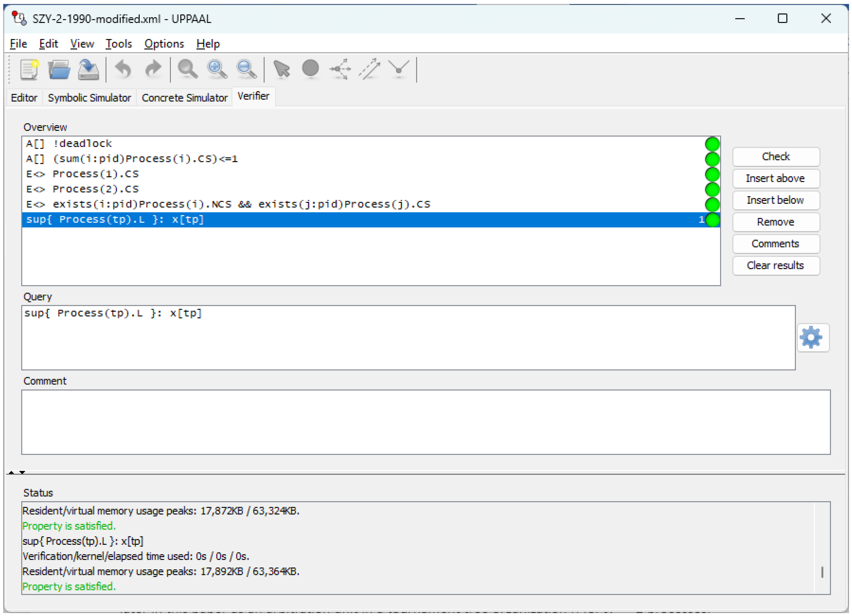Collapse panel using small up arrow divider

[11, 473]
